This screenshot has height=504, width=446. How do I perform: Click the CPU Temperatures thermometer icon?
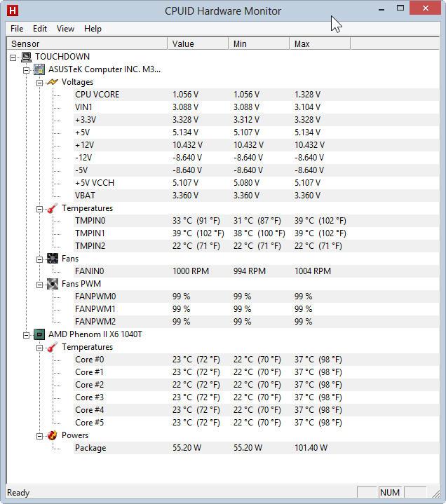tap(53, 347)
